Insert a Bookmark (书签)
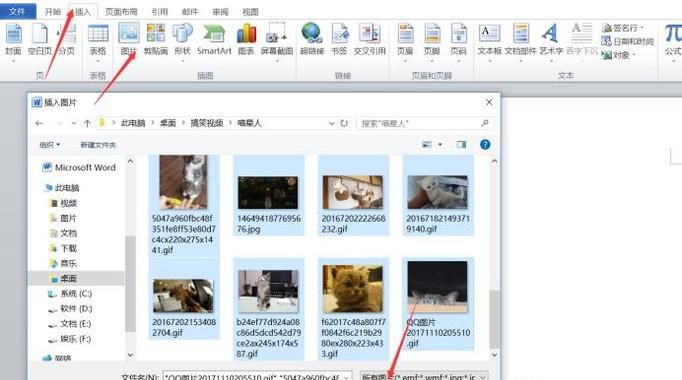The image size is (682, 380). (x=339, y=40)
